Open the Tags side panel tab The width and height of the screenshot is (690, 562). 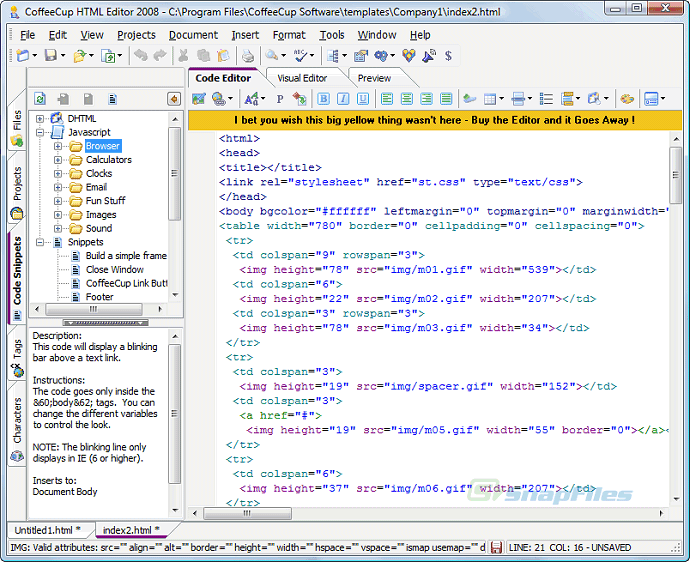point(17,349)
